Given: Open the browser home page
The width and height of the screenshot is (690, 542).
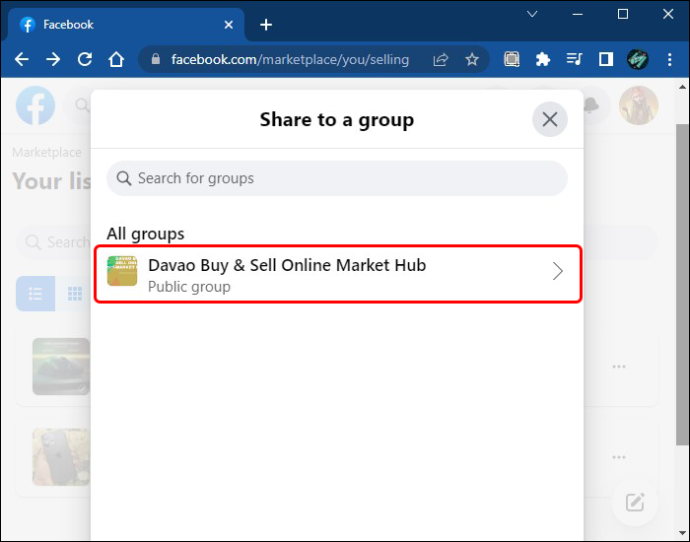Looking at the screenshot, I should pyautogui.click(x=116, y=59).
